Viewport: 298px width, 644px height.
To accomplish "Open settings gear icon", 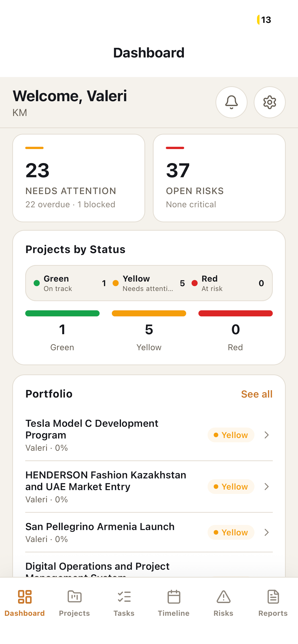I will tap(269, 102).
